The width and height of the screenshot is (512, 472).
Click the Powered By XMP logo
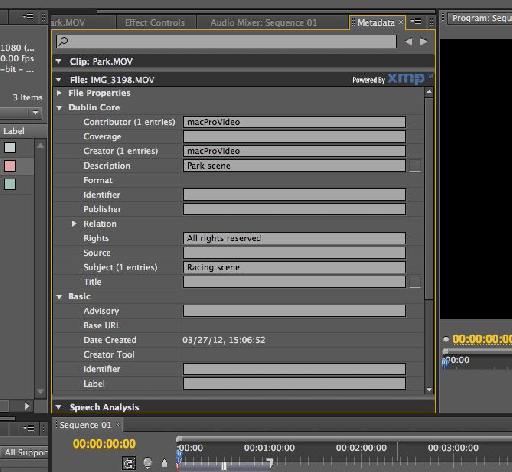point(392,79)
